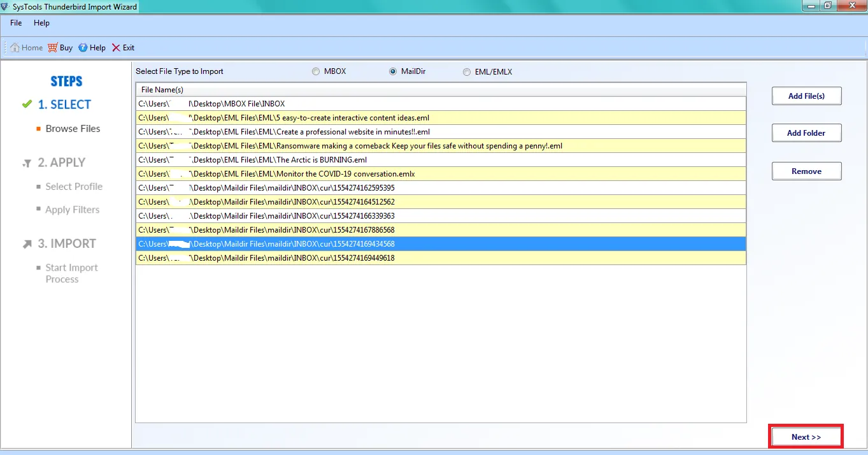
Task: Select the maildir row ending 1554274166339363
Action: (x=441, y=216)
